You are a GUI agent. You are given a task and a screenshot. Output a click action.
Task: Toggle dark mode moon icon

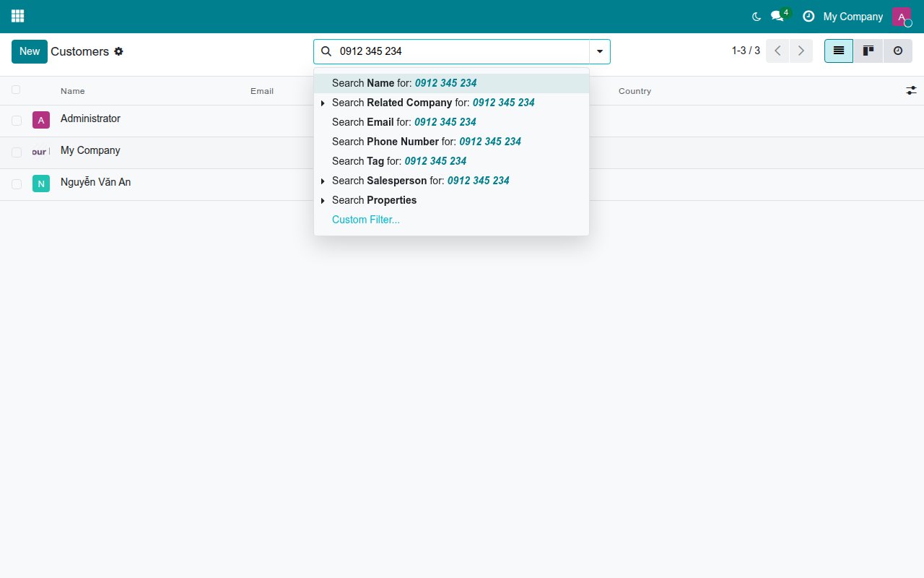point(757,16)
